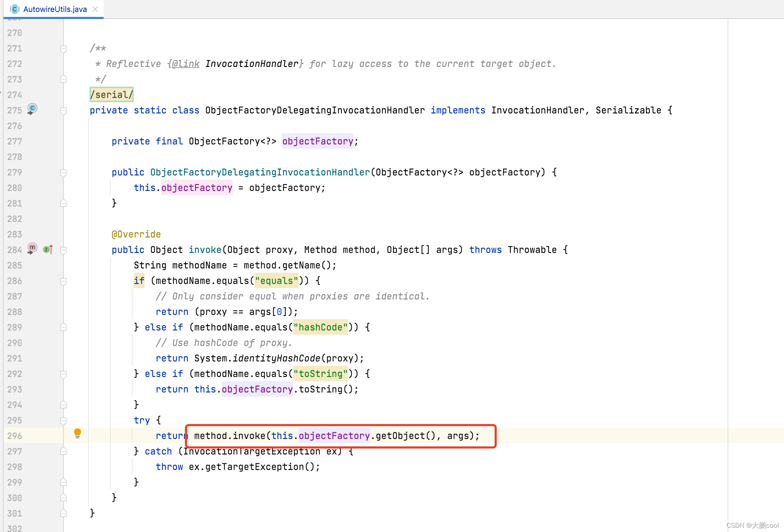784x532 pixels.
Task: Close the AutowireUtils.java tab
Action: [x=95, y=9]
